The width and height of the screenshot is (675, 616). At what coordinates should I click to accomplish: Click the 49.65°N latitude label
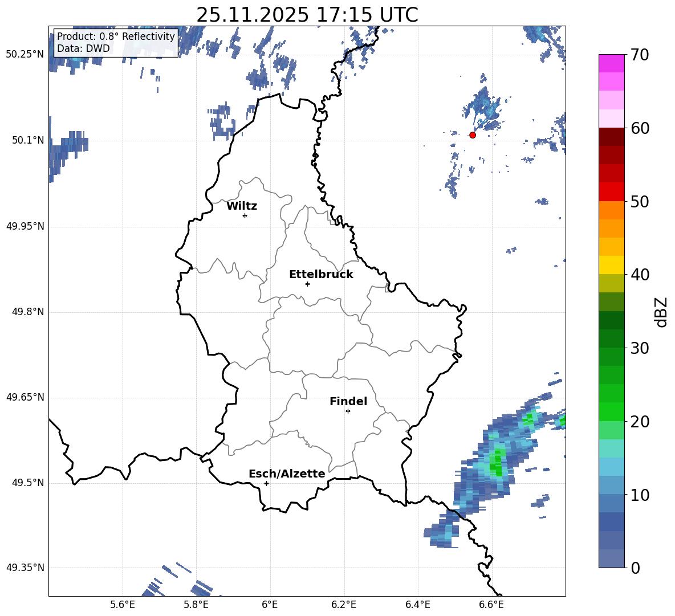coord(25,397)
